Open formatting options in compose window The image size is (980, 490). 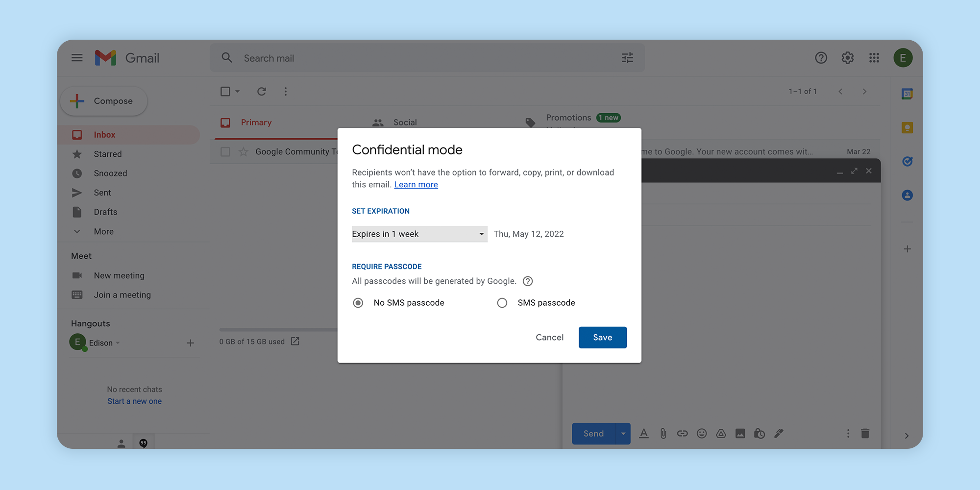(x=644, y=433)
